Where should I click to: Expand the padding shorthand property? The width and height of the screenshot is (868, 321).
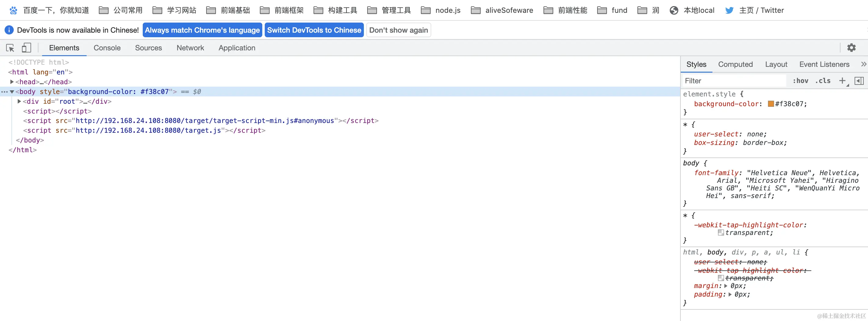click(x=730, y=294)
